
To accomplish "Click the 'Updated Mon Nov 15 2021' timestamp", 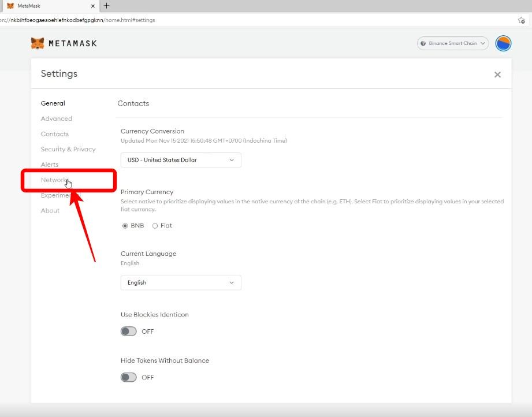I will pos(203,140).
